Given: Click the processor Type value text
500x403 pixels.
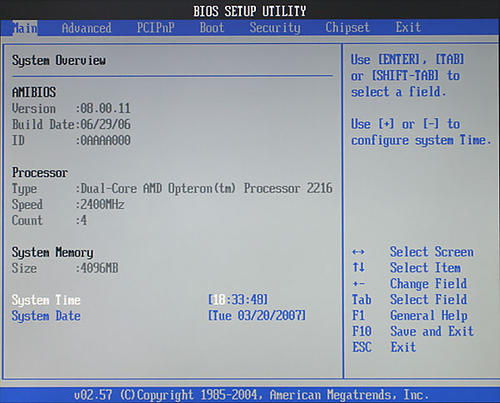Looking at the screenshot, I should pyautogui.click(x=207, y=188).
